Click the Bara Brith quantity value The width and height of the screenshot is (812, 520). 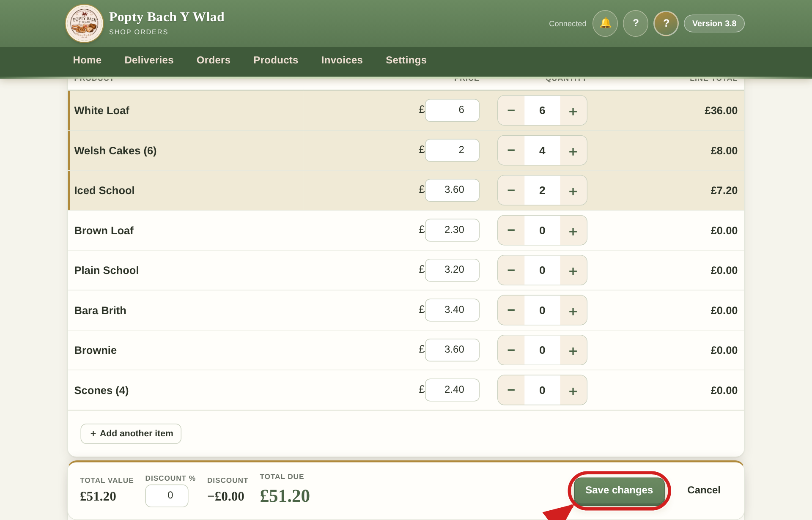[x=542, y=310]
